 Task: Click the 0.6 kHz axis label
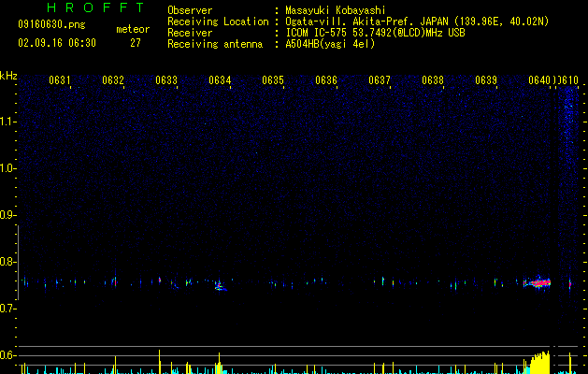(7, 355)
